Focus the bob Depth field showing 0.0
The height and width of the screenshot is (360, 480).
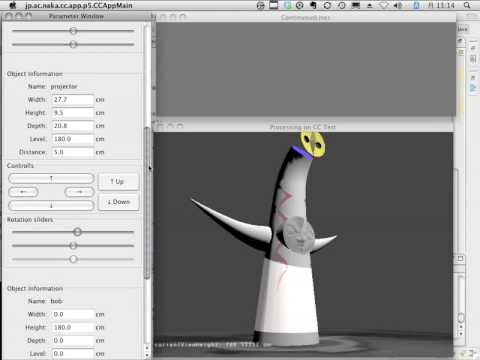click(x=73, y=340)
